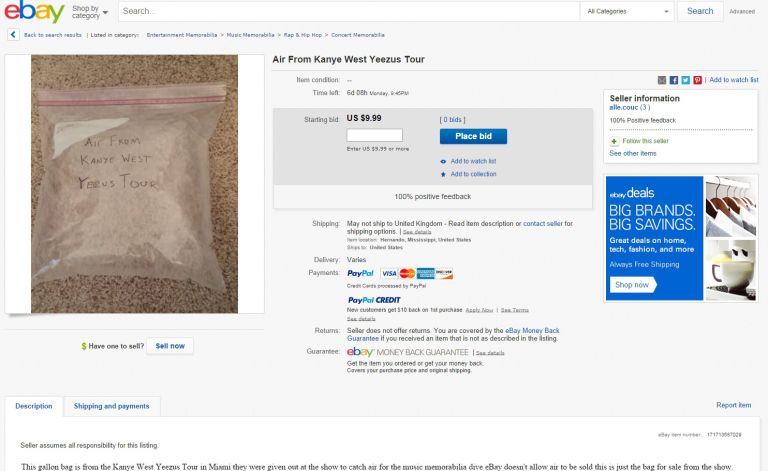Pin listing on Pinterest
768x471 pixels.
697,80
